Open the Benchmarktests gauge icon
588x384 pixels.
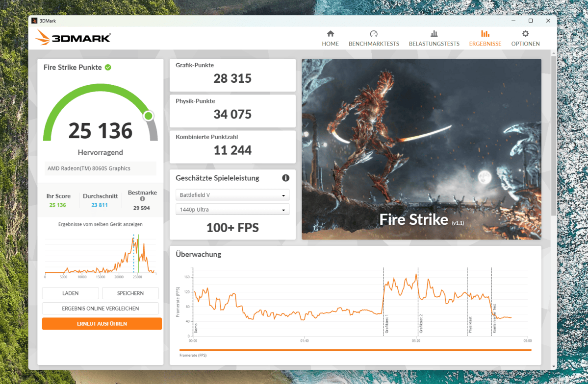pos(374,34)
